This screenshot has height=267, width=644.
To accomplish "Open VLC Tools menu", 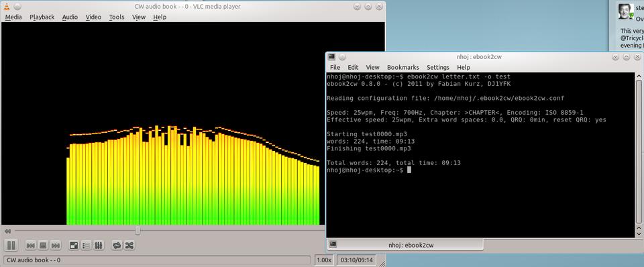I will pyautogui.click(x=117, y=17).
